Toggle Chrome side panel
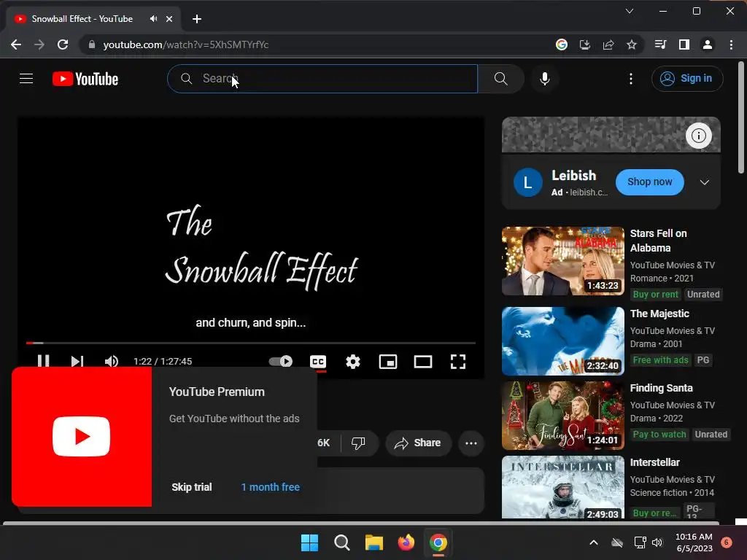747x560 pixels. coord(684,44)
